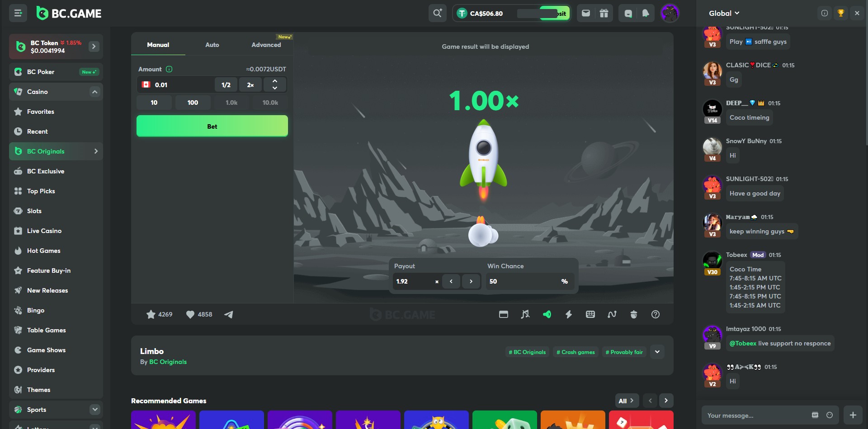
Task: Open the search icon in header
Action: [437, 13]
